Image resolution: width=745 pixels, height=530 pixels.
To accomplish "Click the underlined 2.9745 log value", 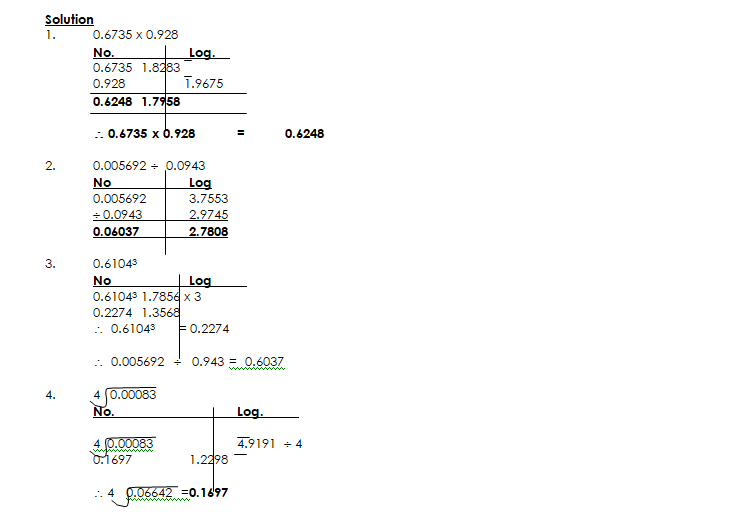I will [x=208, y=215].
